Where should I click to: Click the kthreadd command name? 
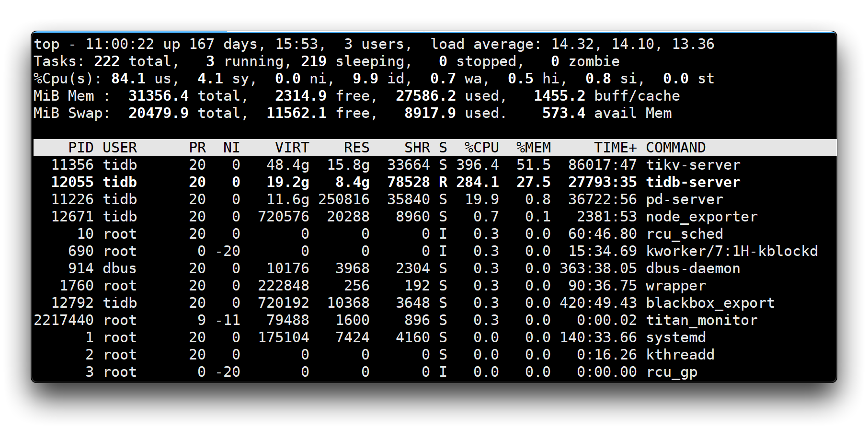tap(680, 355)
